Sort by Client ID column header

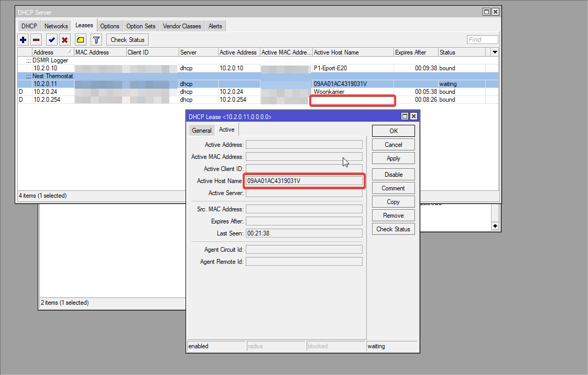pyautogui.click(x=153, y=52)
